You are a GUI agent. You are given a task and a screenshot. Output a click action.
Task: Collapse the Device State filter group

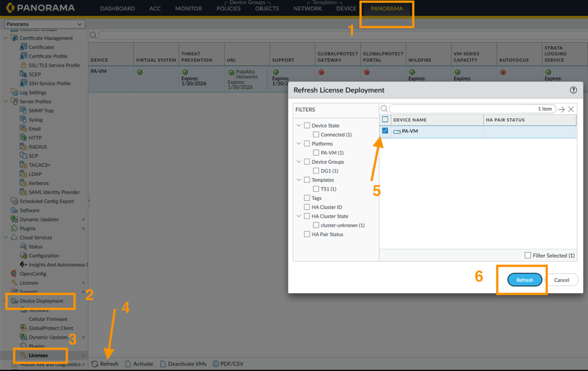click(299, 126)
